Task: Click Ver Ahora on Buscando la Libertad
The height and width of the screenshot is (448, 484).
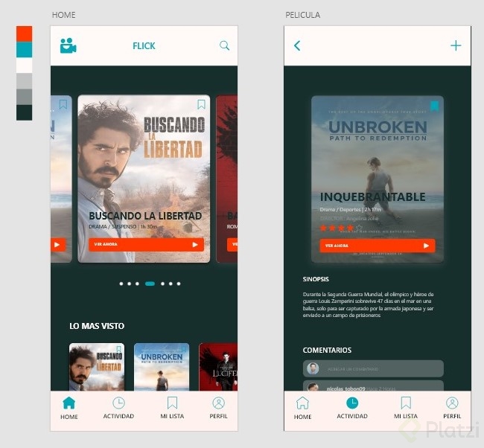Action: click(x=146, y=244)
